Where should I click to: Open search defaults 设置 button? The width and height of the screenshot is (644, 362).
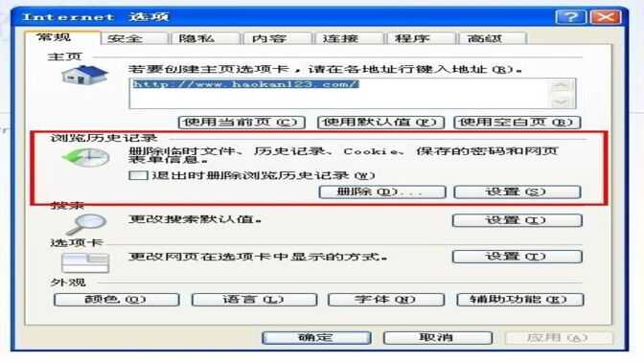(x=517, y=220)
